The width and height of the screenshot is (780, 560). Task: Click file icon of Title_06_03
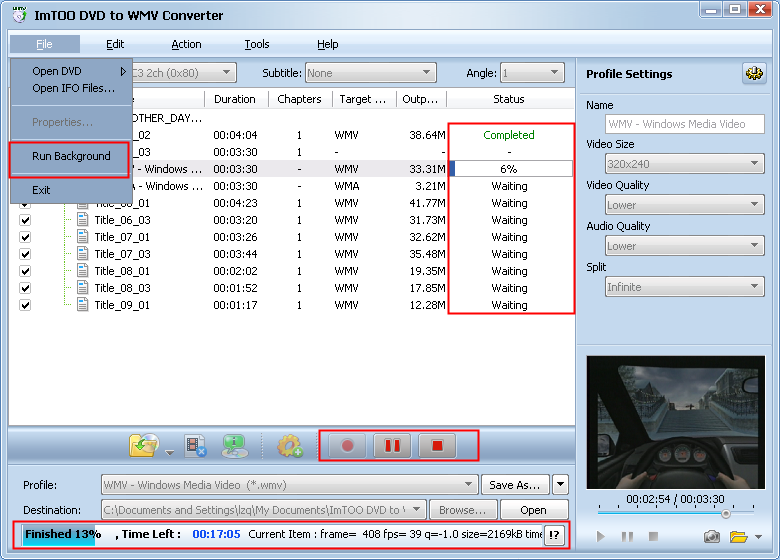(83, 220)
